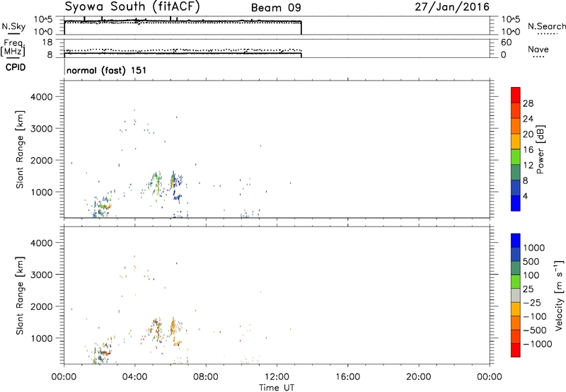Select the 'CPID' row label
This screenshot has height=392, width=566.
pos(16,67)
